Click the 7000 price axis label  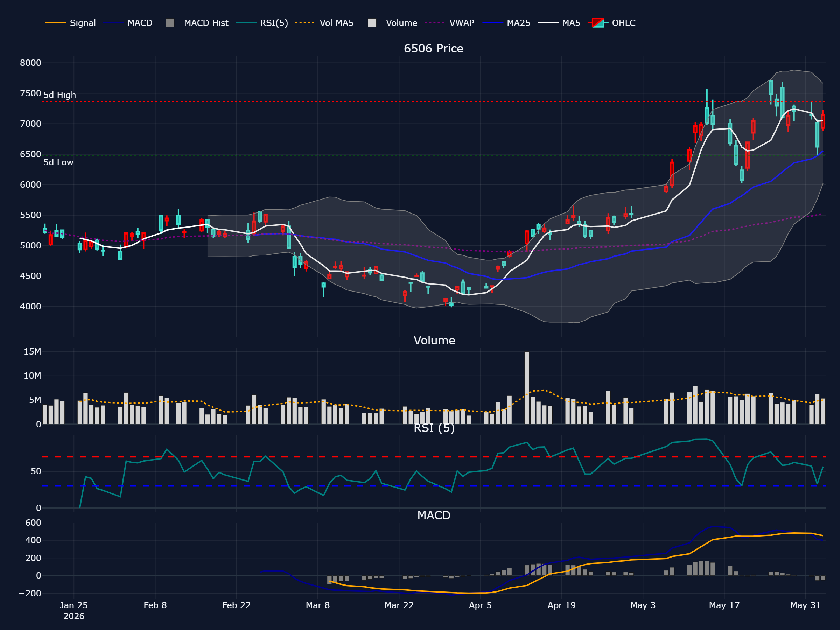(x=30, y=124)
